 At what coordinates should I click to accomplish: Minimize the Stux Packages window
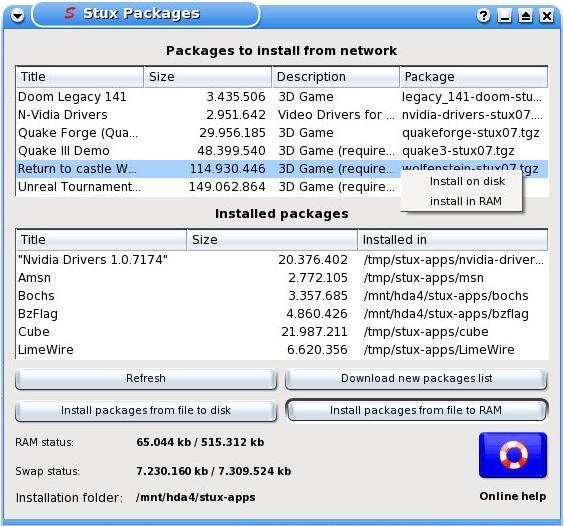pos(504,15)
